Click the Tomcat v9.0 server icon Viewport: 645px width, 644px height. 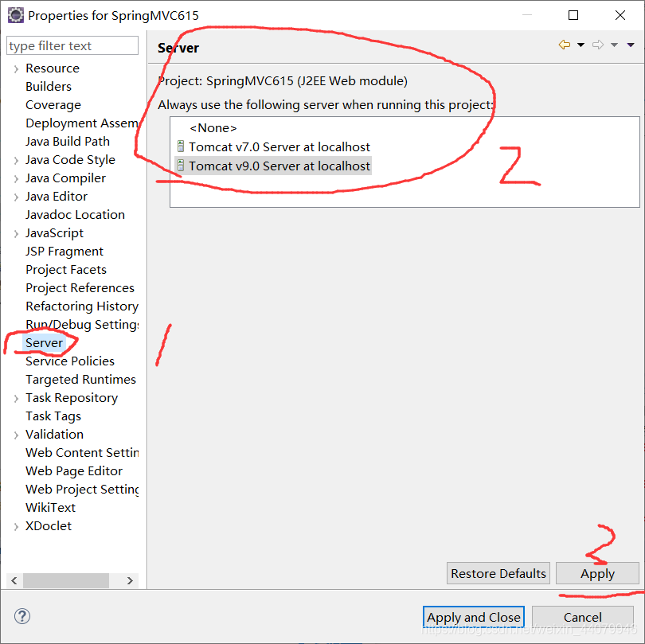(180, 166)
